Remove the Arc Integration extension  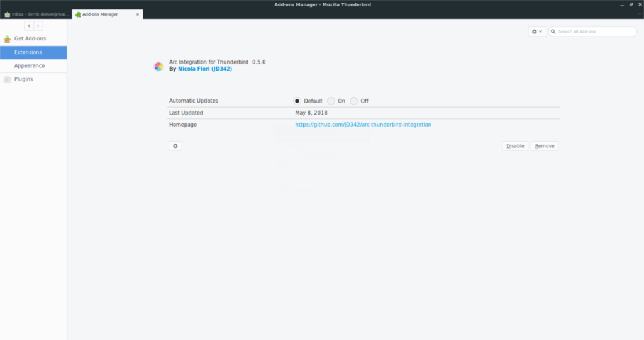(545, 146)
